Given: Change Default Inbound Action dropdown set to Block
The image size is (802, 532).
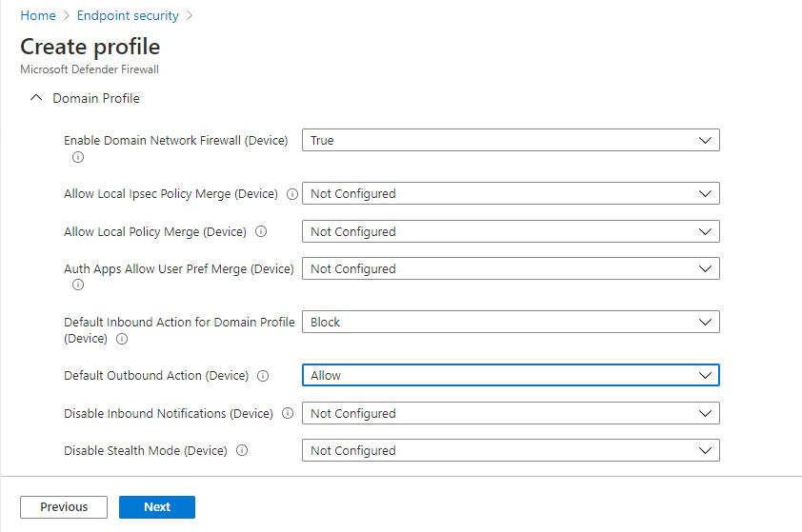Looking at the screenshot, I should coord(511,323).
